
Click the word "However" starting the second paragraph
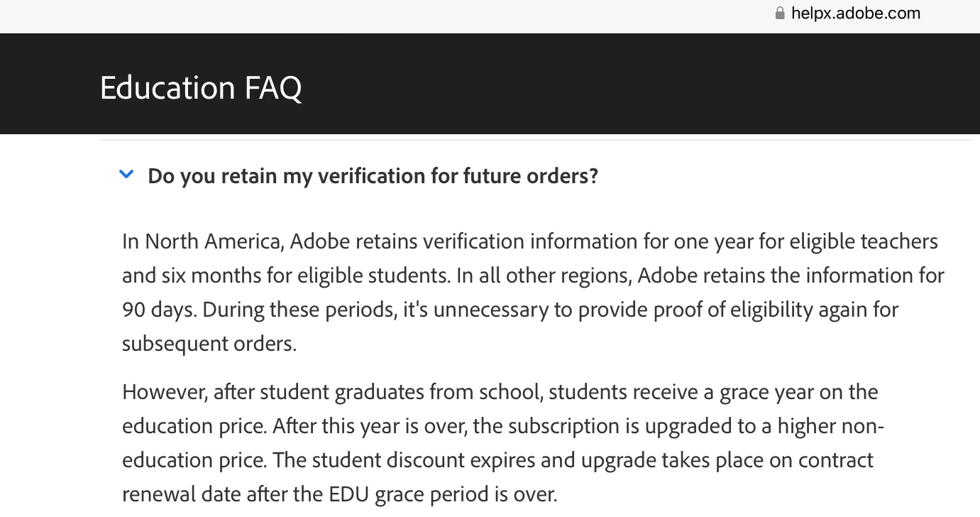[164, 392]
